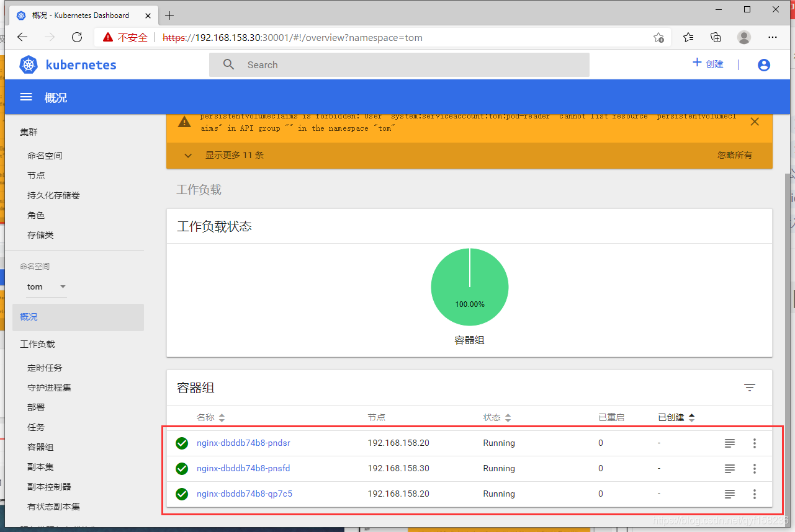Open 持久化存储卷 in the sidebar
The height and width of the screenshot is (532, 795).
[x=53, y=195]
